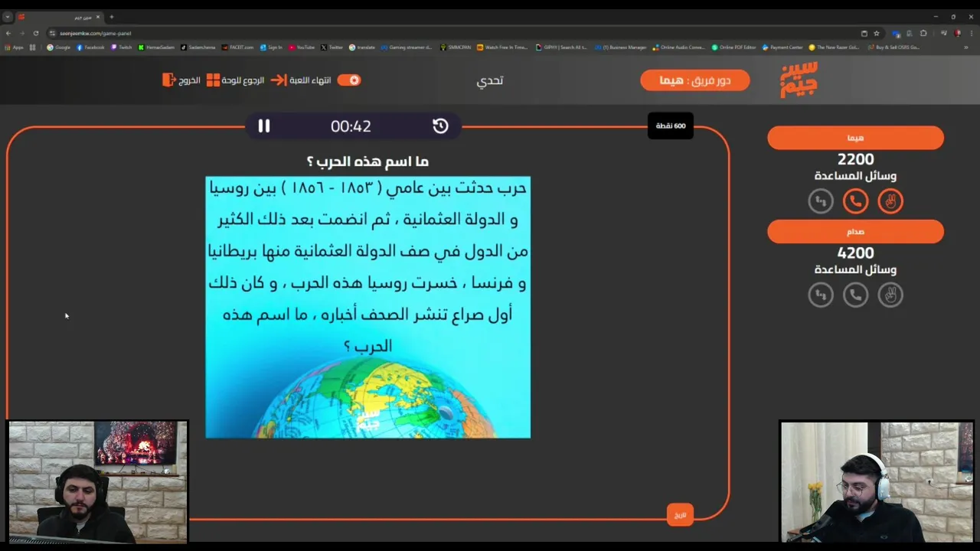980x551 pixels.
Task: Click the تحدي header label
Action: [x=490, y=80]
